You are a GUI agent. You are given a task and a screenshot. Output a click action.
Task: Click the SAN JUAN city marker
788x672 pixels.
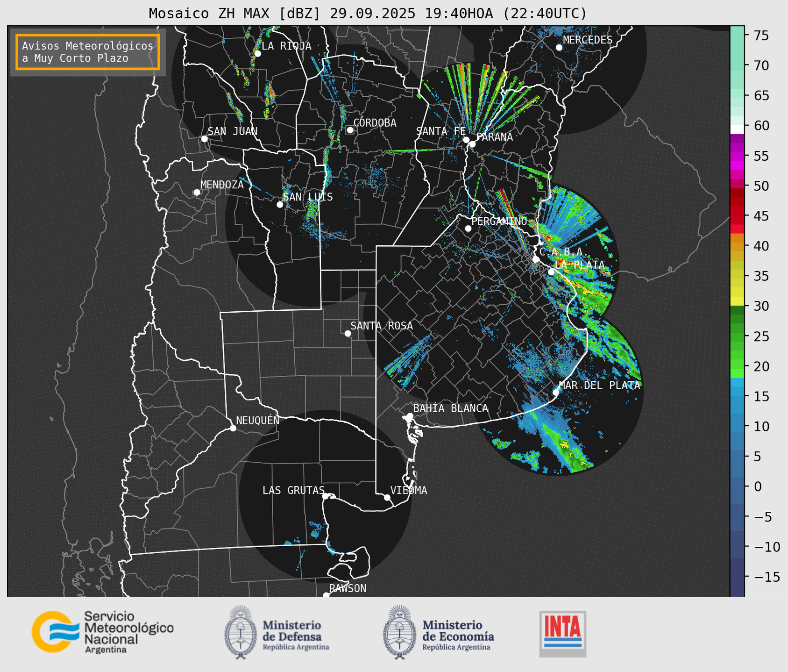tap(204, 139)
